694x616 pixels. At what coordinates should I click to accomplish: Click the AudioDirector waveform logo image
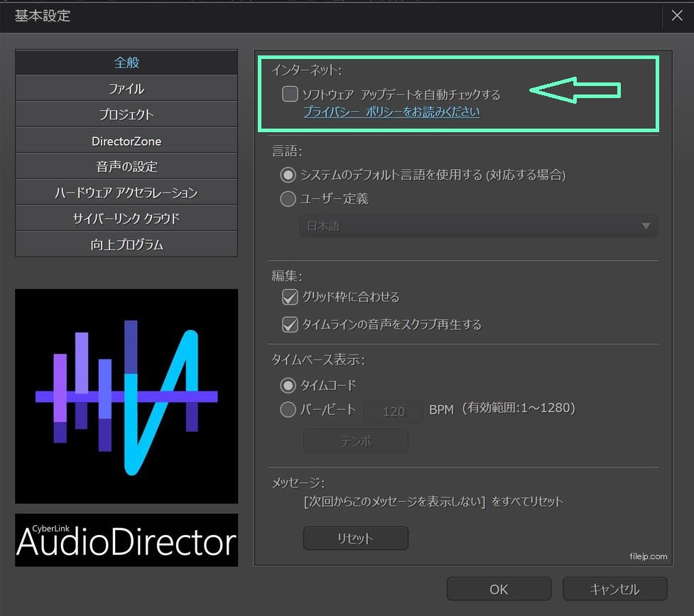126,396
